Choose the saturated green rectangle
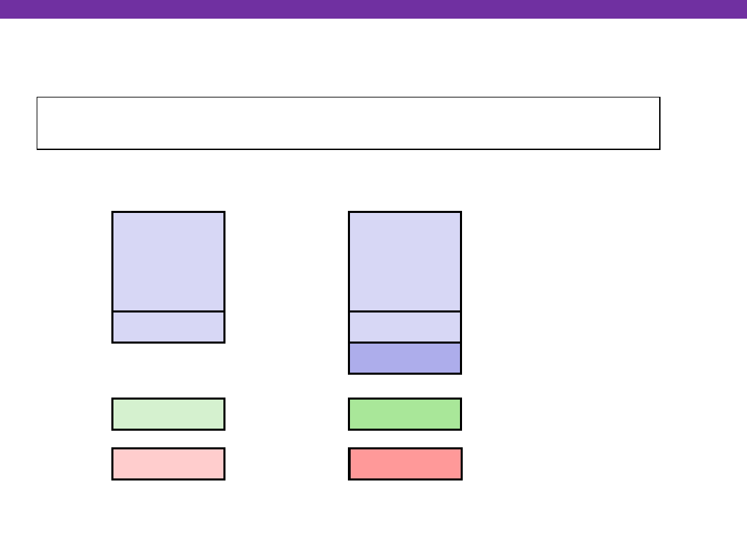 pos(405,413)
